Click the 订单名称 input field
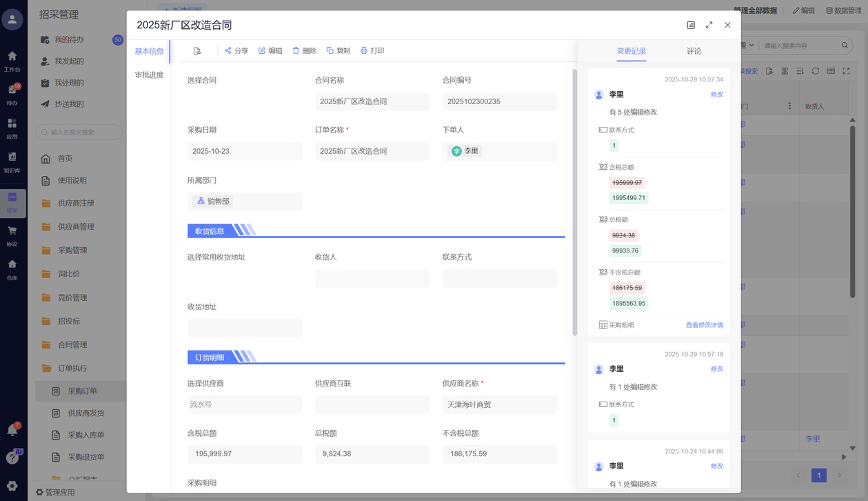 pos(372,151)
